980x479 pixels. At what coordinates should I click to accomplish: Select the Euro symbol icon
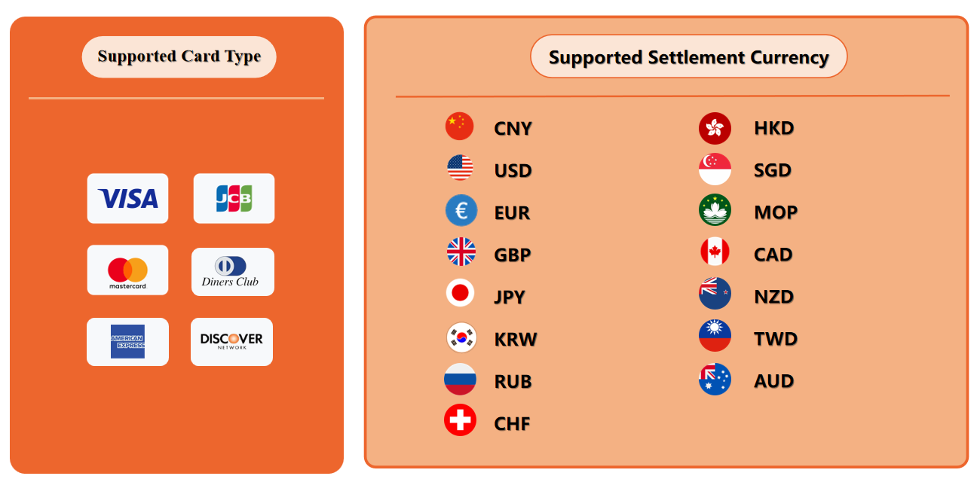(x=461, y=210)
